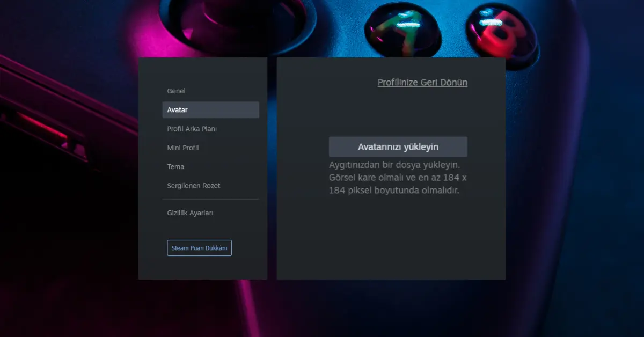This screenshot has width=644, height=337.
Task: Follow the Profilinize Geri Dönün link
Action: [x=422, y=82]
